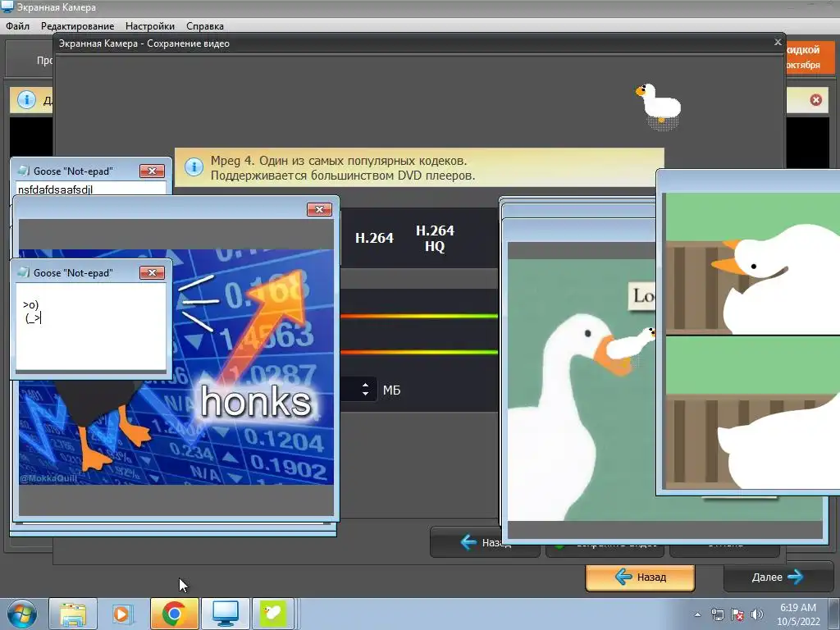Open the Файл menu
The width and height of the screenshot is (840, 630).
pos(18,25)
